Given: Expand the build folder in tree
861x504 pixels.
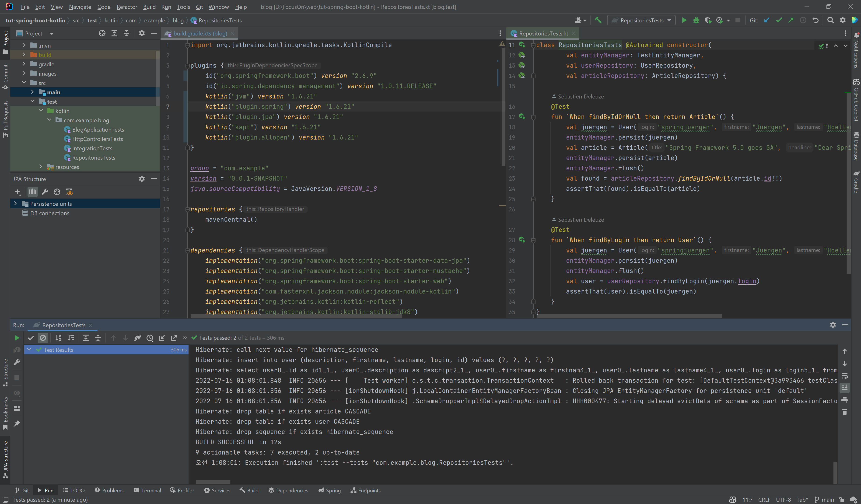Looking at the screenshot, I should tap(24, 55).
